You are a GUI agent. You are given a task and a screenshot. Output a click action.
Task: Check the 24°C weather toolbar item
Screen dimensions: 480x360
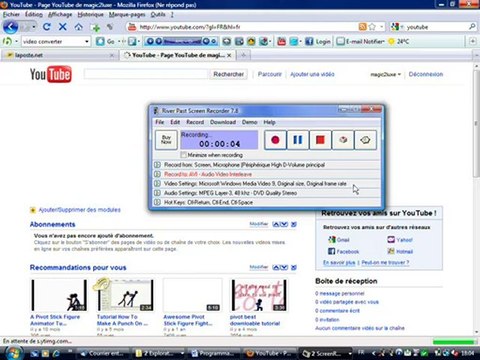[399, 41]
